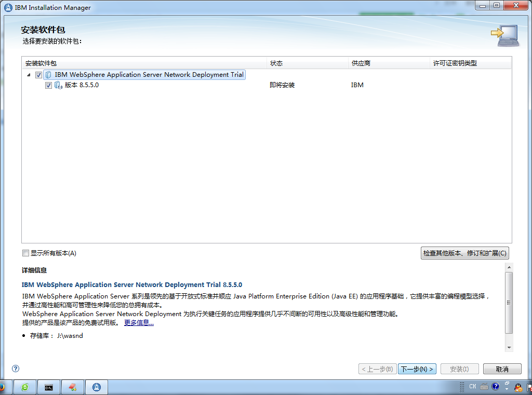Uncheck the 版本 8.5.5.0 checkbox
The width and height of the screenshot is (532, 395).
48,86
